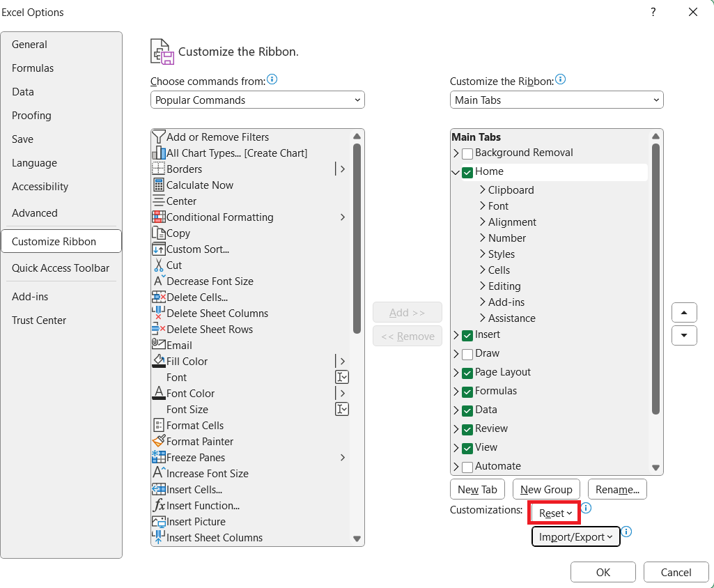The width and height of the screenshot is (714, 588).
Task: Click the Excel Options help question mark
Action: (x=653, y=12)
